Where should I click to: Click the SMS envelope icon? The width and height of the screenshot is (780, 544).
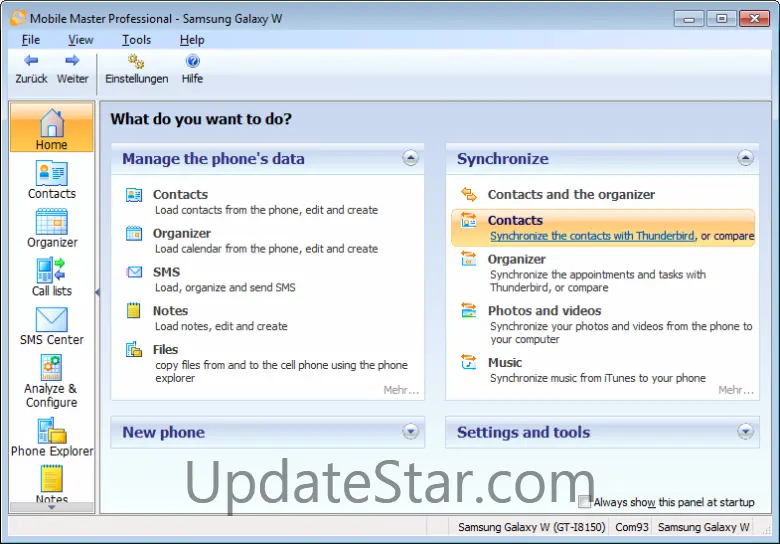click(134, 272)
